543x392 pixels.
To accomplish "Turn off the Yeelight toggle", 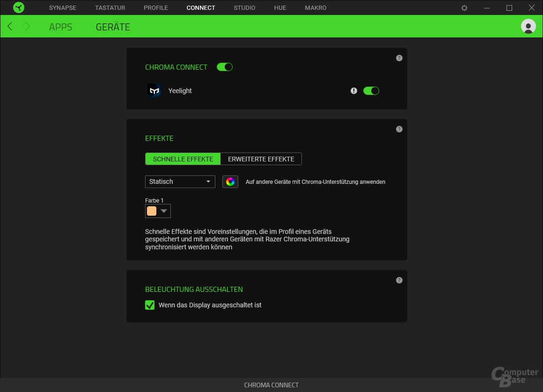I will (x=371, y=90).
